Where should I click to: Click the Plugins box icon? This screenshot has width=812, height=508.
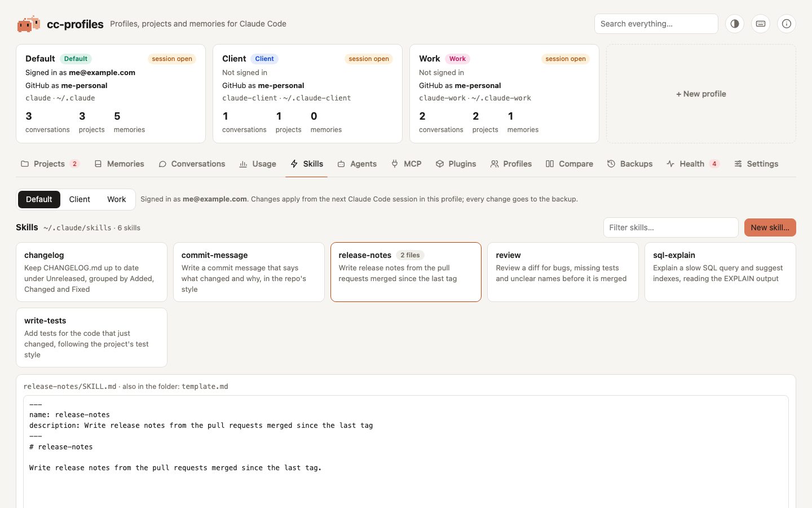pyautogui.click(x=440, y=164)
